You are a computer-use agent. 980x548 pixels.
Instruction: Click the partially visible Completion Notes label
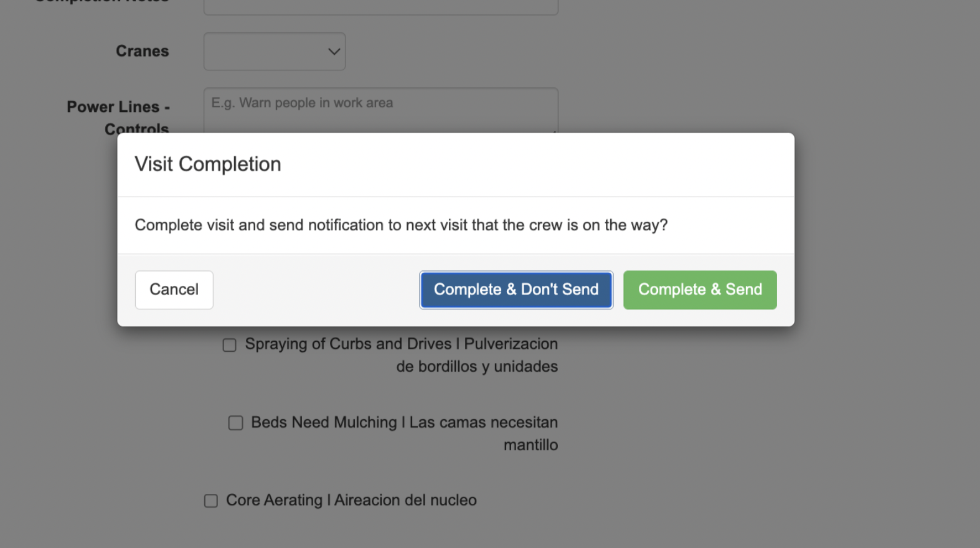coord(103,1)
